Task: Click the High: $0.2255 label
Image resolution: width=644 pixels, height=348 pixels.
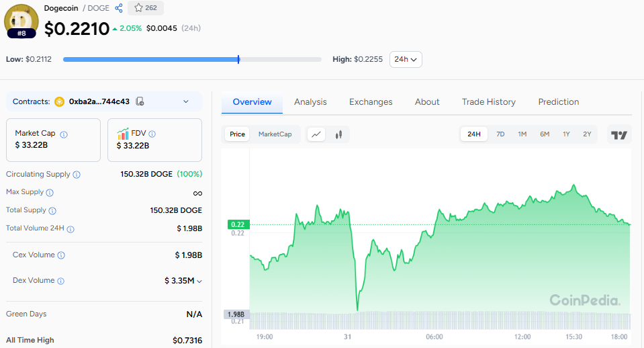Action: click(357, 59)
